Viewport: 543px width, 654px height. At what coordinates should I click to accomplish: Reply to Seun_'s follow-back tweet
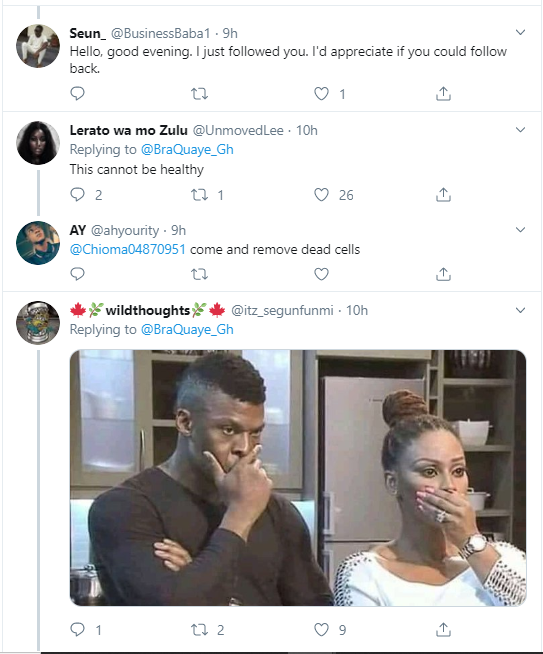(77, 93)
